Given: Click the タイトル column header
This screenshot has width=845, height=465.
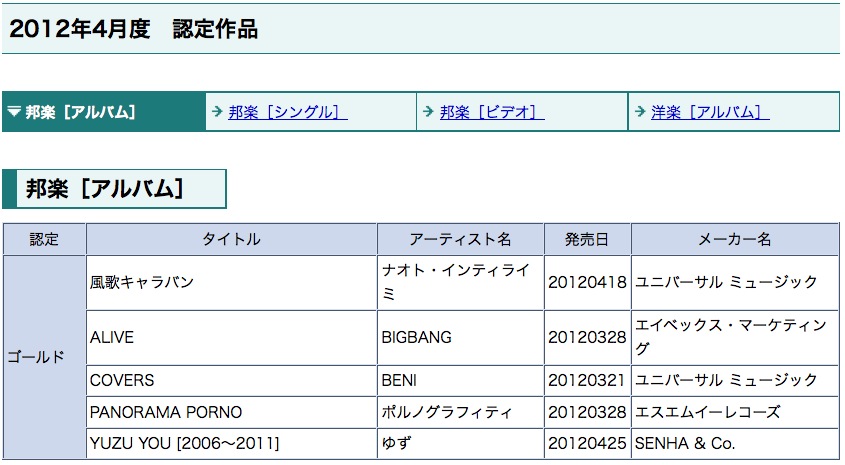Looking at the screenshot, I should [231, 239].
